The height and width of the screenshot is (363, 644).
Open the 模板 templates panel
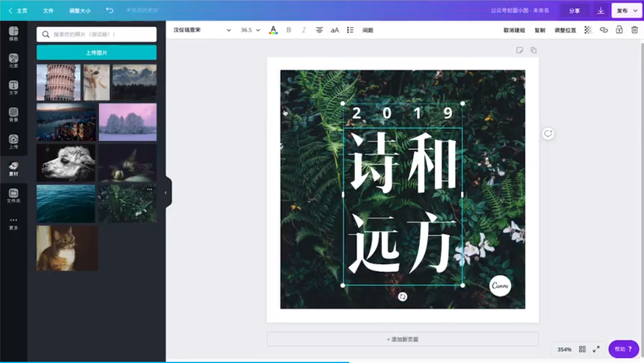(x=14, y=34)
